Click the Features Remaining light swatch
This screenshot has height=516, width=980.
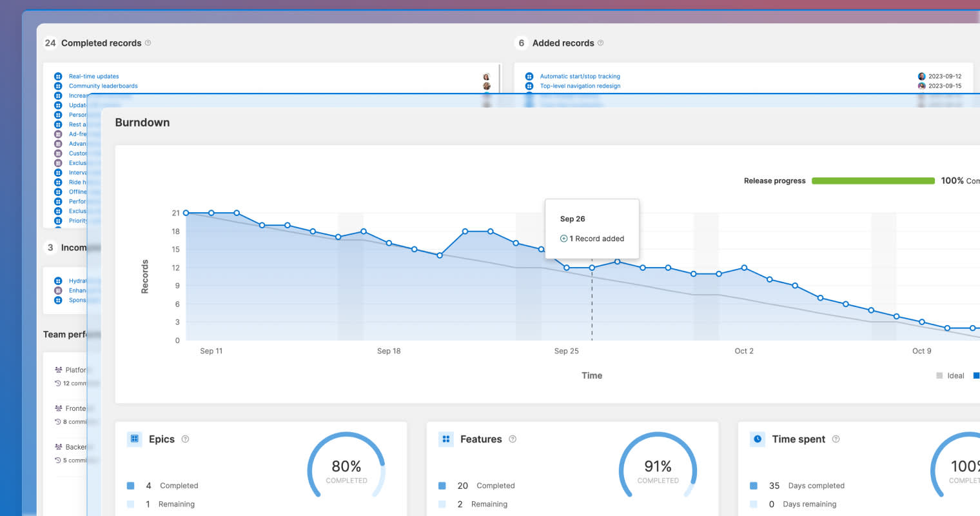click(442, 504)
